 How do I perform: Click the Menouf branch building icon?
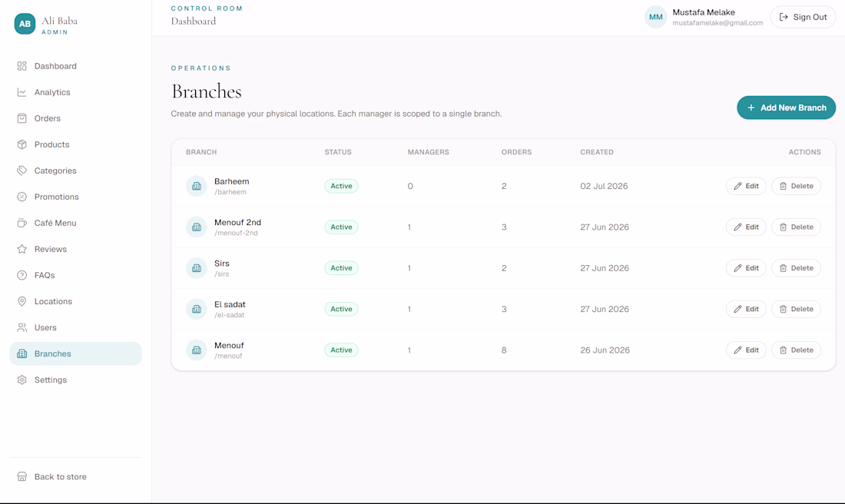pyautogui.click(x=196, y=350)
